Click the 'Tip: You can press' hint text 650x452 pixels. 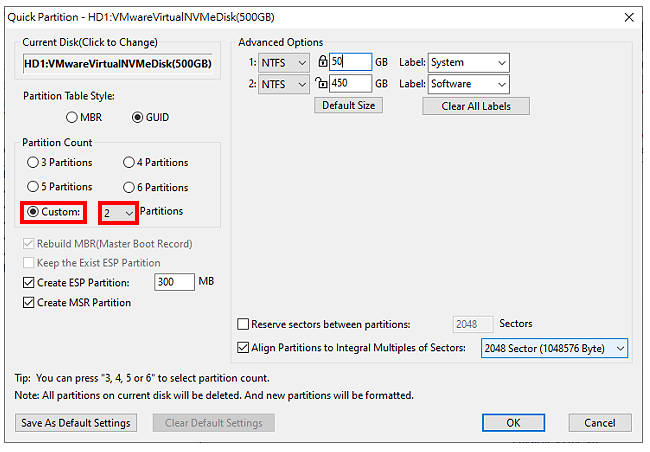point(142,378)
